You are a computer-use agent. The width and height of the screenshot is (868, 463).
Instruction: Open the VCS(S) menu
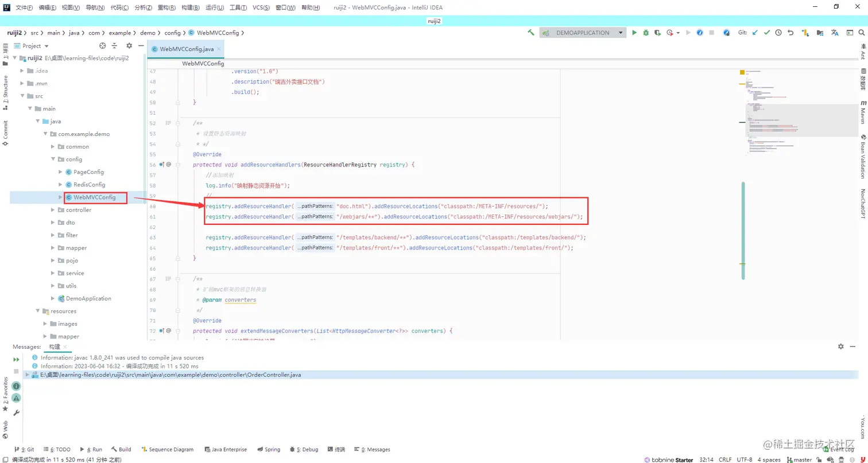point(262,7)
